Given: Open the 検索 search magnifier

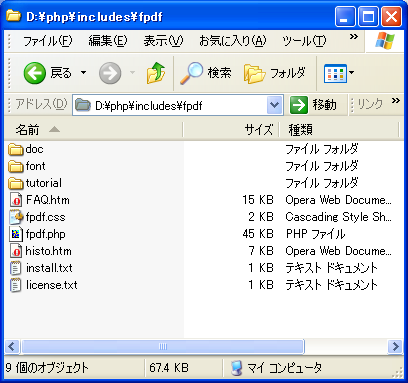Looking at the screenshot, I should point(206,73).
